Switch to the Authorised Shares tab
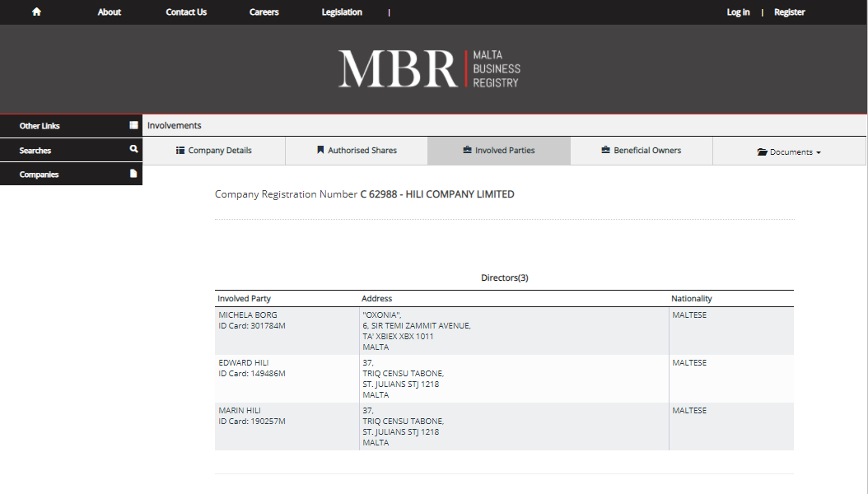 pos(357,151)
